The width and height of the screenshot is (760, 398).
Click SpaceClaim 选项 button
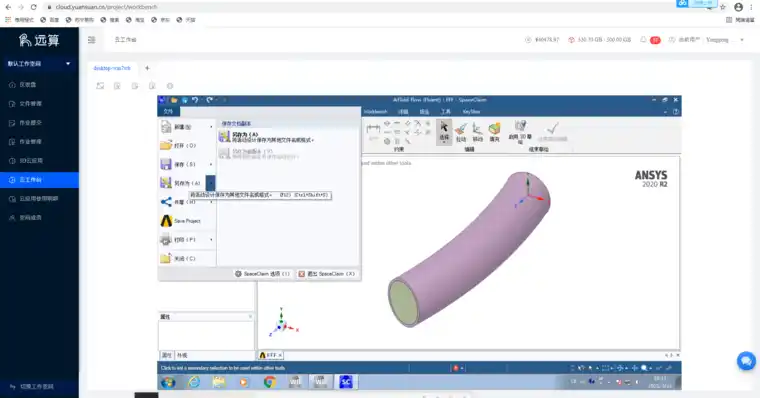[262, 274]
